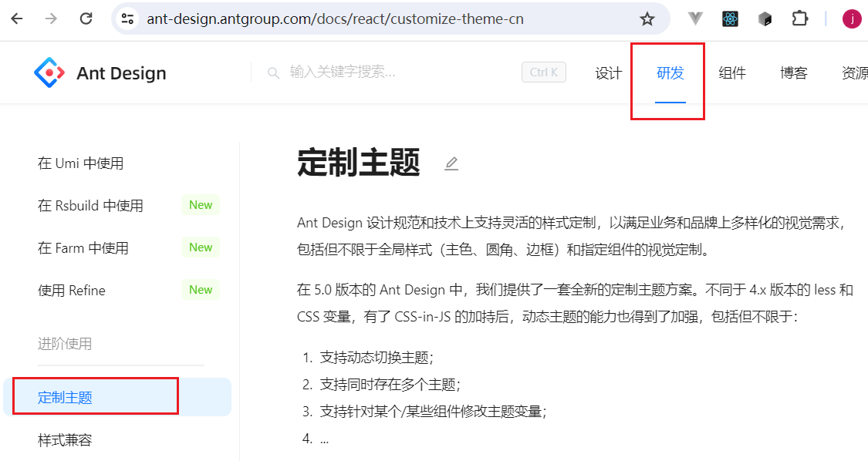Image resolution: width=868 pixels, height=461 pixels.
Task: Open the React Developer Tools extension icon
Action: click(730, 19)
